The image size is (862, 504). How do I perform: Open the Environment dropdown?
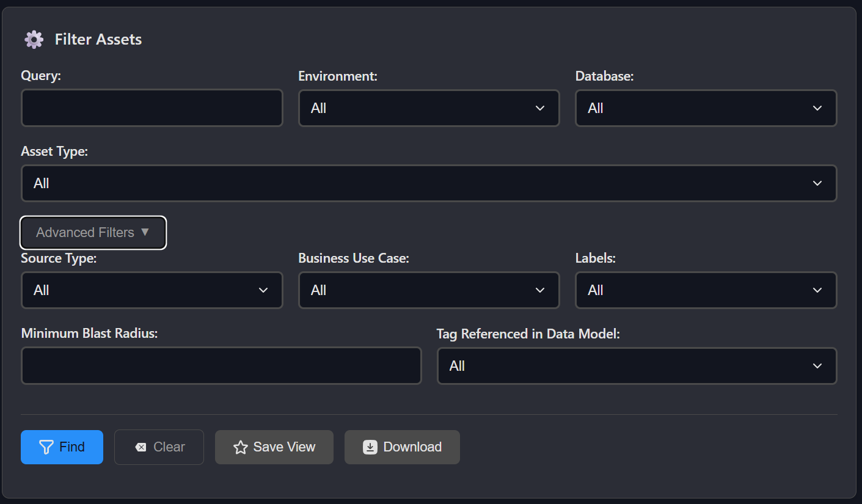pyautogui.click(x=428, y=108)
